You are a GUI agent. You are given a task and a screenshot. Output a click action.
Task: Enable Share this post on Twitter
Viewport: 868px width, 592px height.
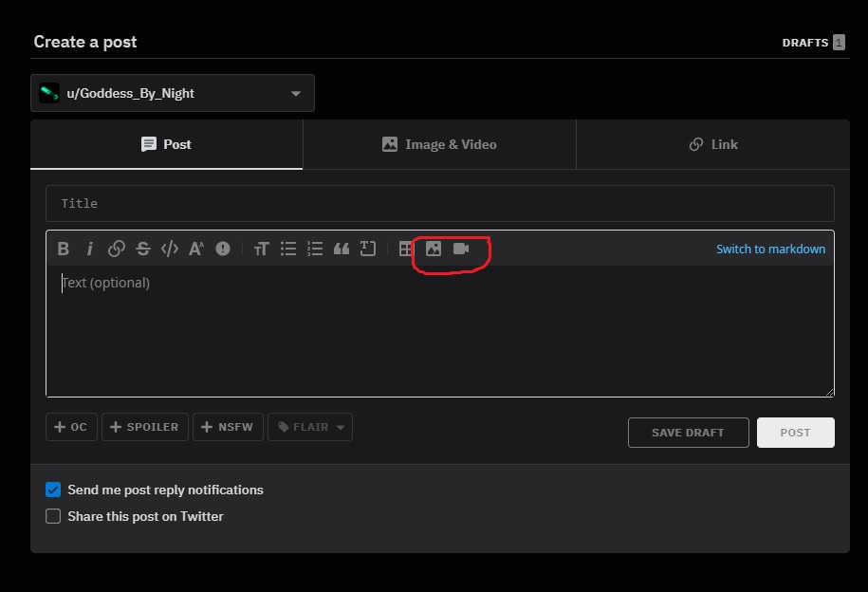(x=53, y=516)
